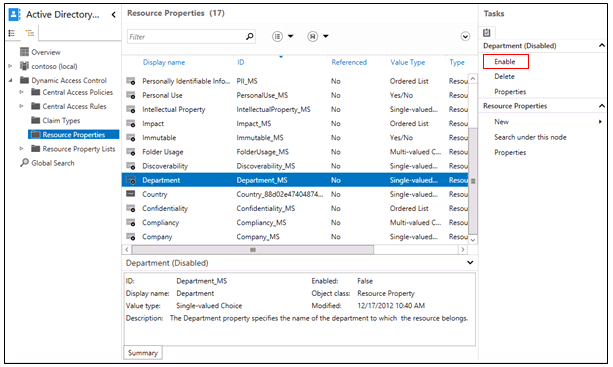Open the New submenu arrow

600,122
